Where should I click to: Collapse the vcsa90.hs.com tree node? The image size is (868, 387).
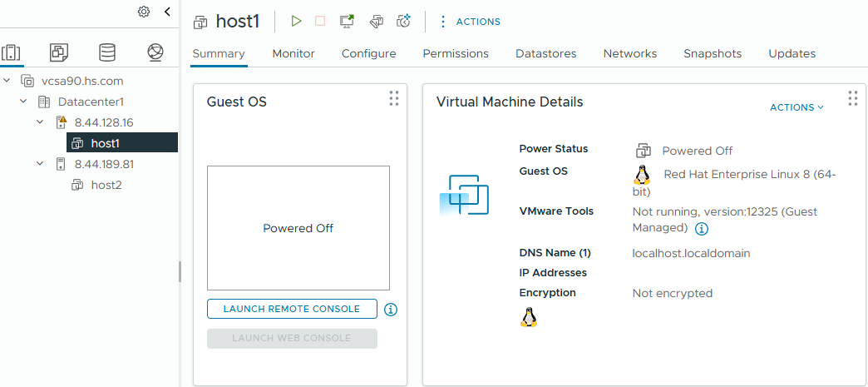(x=7, y=81)
